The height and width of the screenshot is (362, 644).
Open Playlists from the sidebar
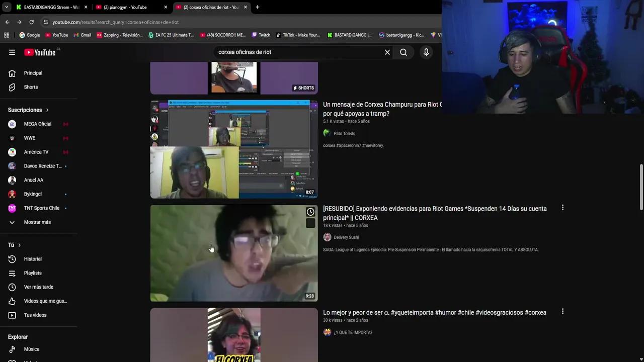33,273
